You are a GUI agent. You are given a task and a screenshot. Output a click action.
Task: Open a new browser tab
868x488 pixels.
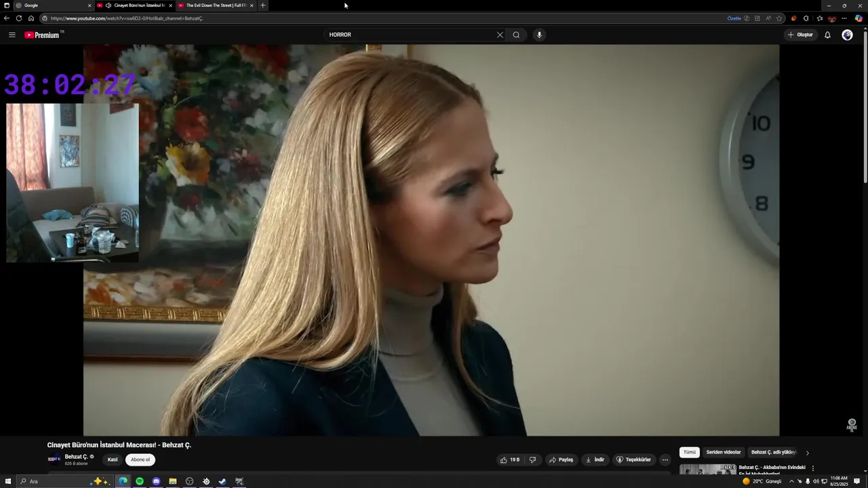click(x=263, y=5)
